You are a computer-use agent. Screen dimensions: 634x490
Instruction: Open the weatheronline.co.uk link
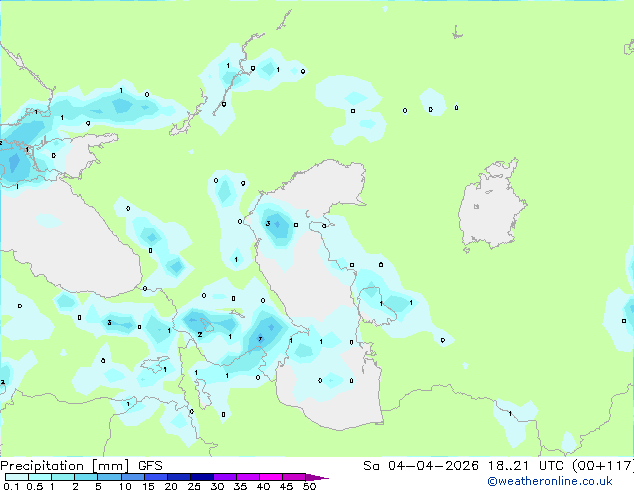tap(550, 481)
